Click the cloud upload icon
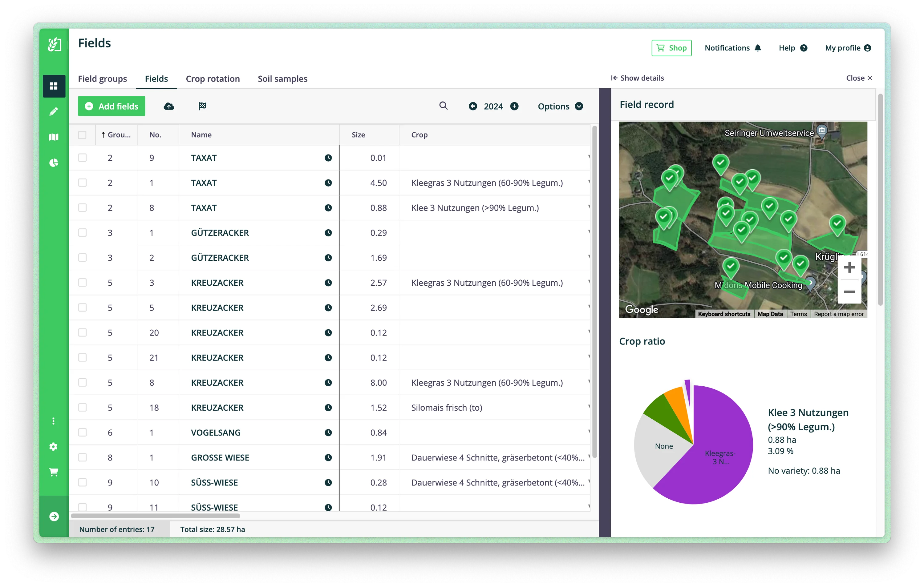The image size is (924, 587). (169, 106)
